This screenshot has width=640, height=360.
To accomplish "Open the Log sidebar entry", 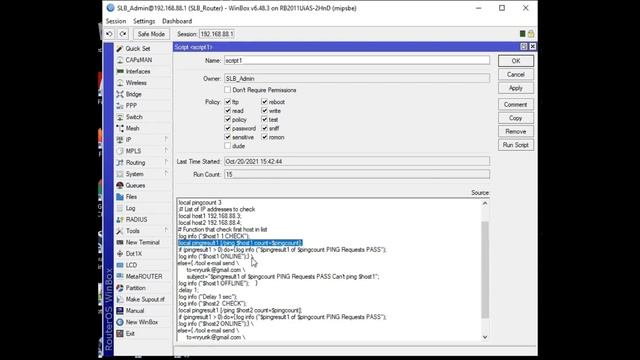I will [x=130, y=208].
